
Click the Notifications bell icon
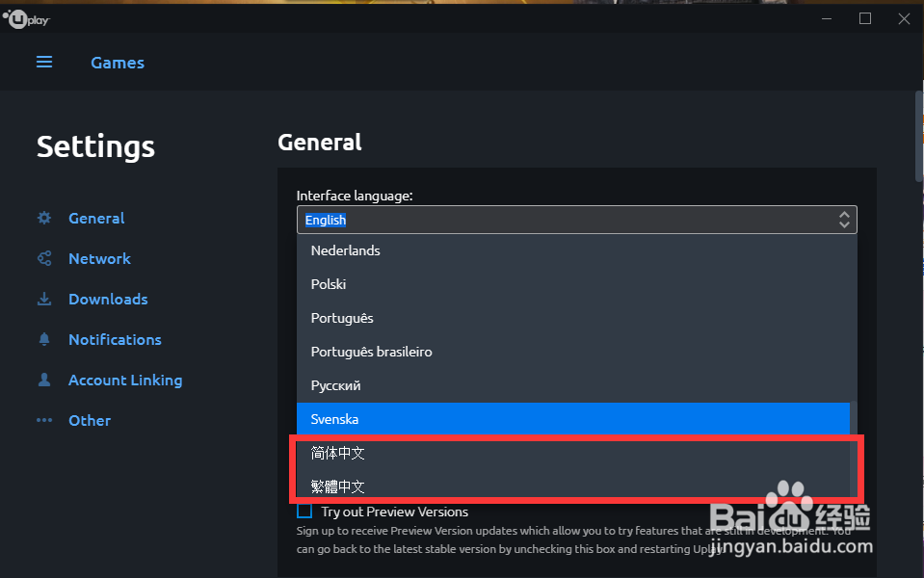[44, 340]
